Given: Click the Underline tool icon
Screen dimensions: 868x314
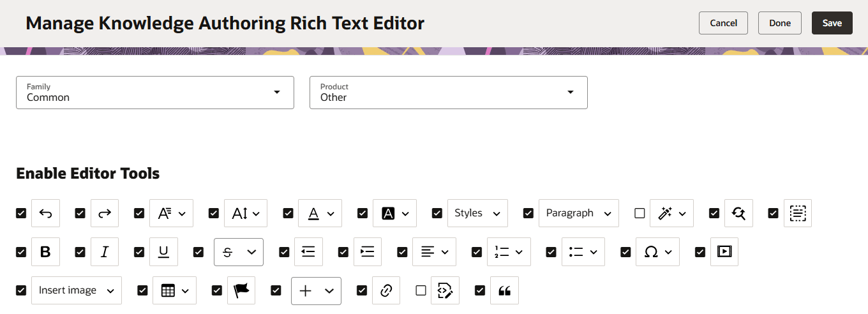Looking at the screenshot, I should [x=163, y=251].
